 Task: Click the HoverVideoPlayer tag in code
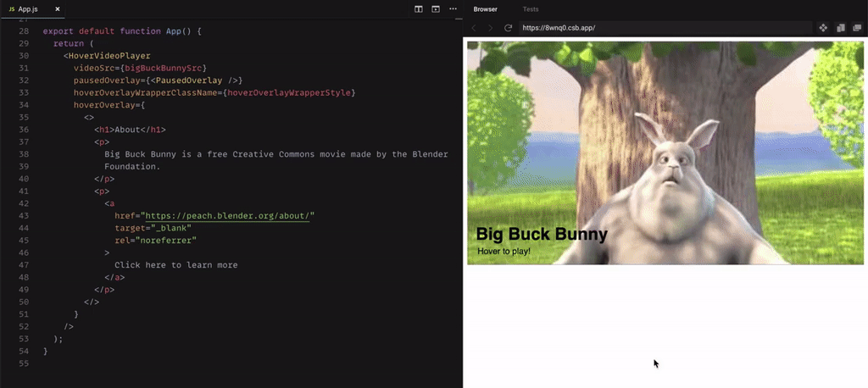[109, 56]
